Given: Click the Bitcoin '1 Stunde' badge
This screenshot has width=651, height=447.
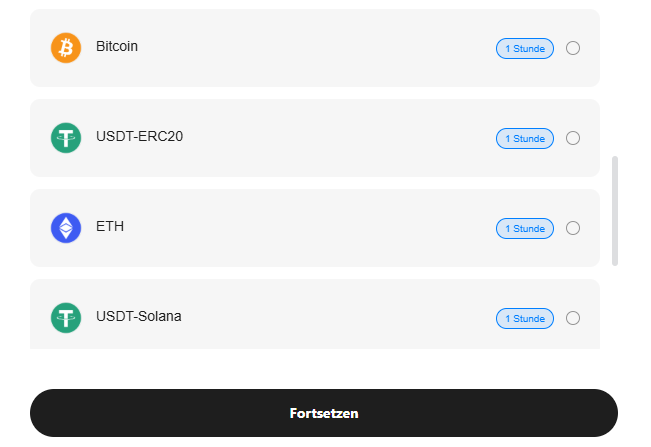Looking at the screenshot, I should pyautogui.click(x=525, y=48).
